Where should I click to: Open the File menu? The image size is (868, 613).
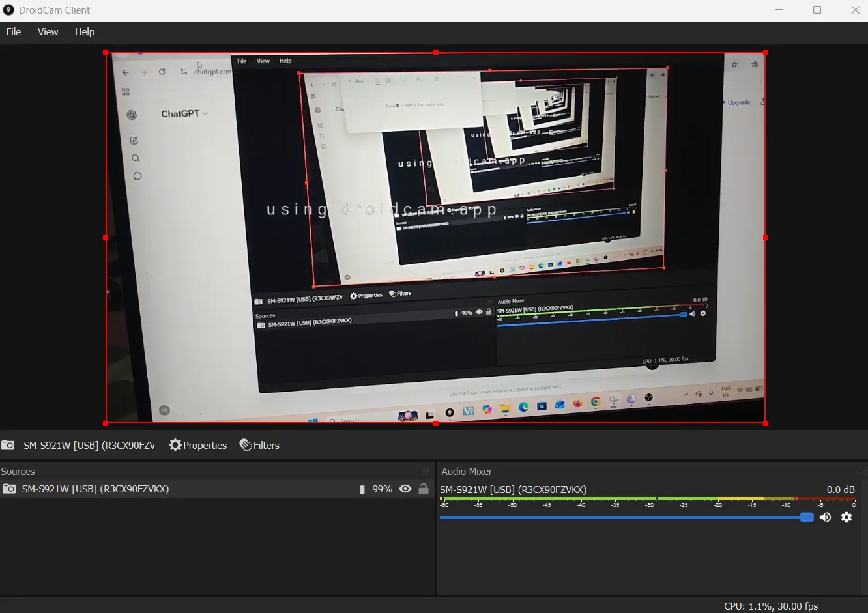[x=14, y=32]
